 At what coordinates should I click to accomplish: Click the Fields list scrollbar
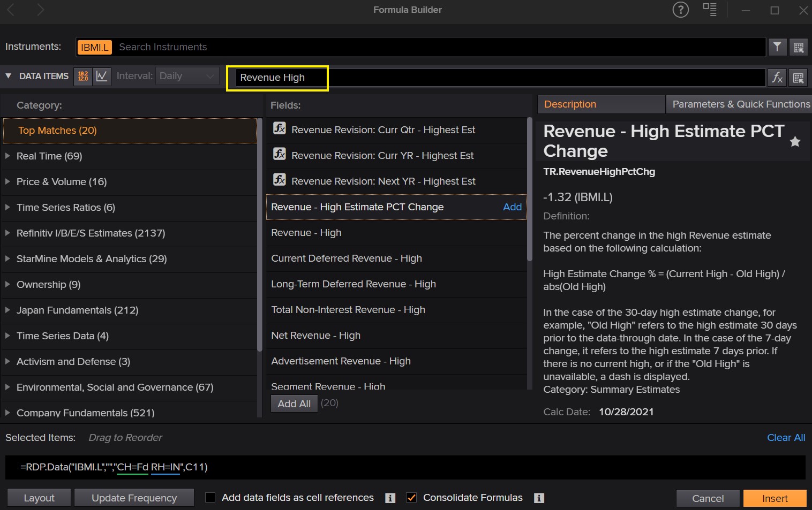point(530,190)
